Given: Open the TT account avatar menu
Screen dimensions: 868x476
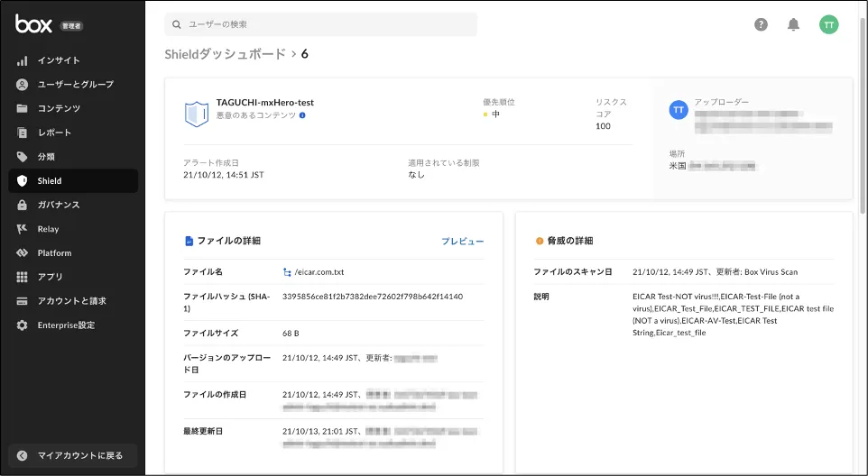Looking at the screenshot, I should point(828,24).
